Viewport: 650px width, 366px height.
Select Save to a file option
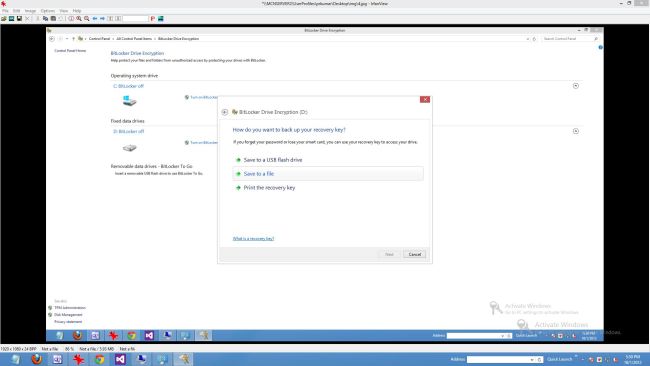[328, 174]
